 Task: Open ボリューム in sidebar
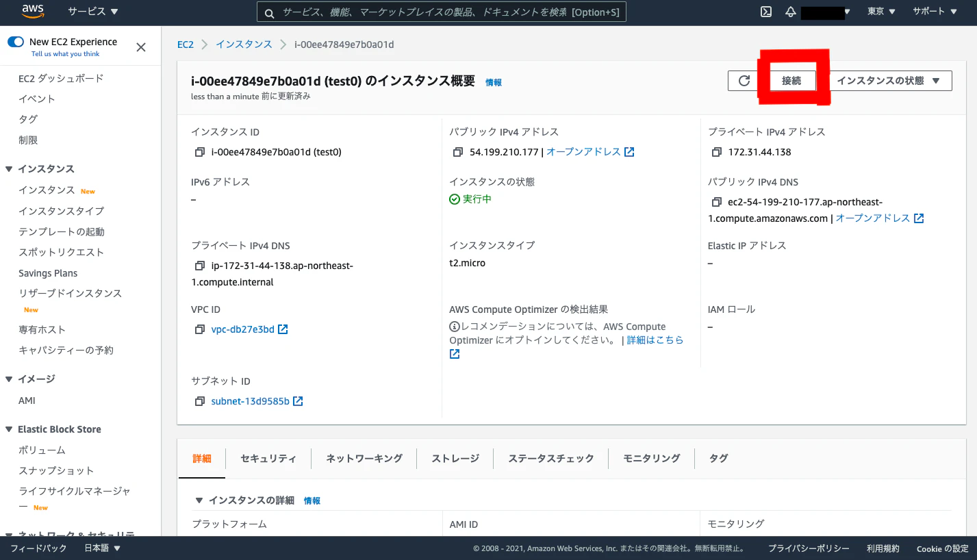(x=42, y=450)
